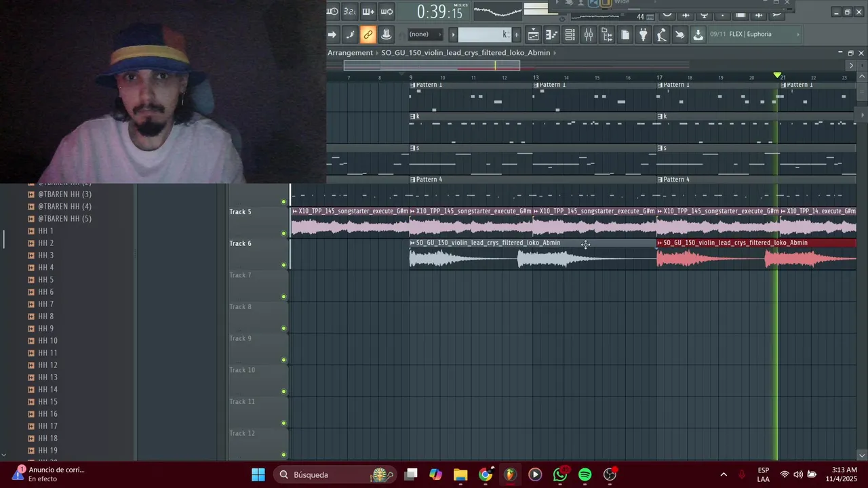This screenshot has height=488, width=868.
Task: Toggle loop recording icon
Action: coord(386,11)
